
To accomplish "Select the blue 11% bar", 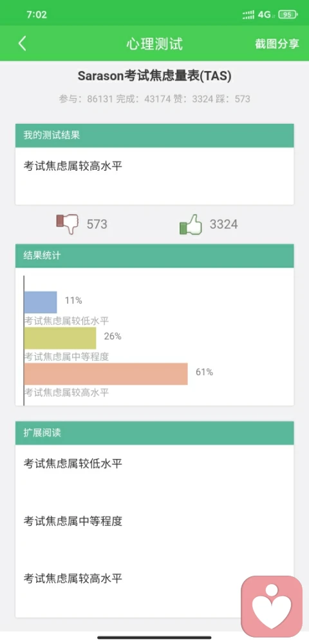I will [40, 302].
